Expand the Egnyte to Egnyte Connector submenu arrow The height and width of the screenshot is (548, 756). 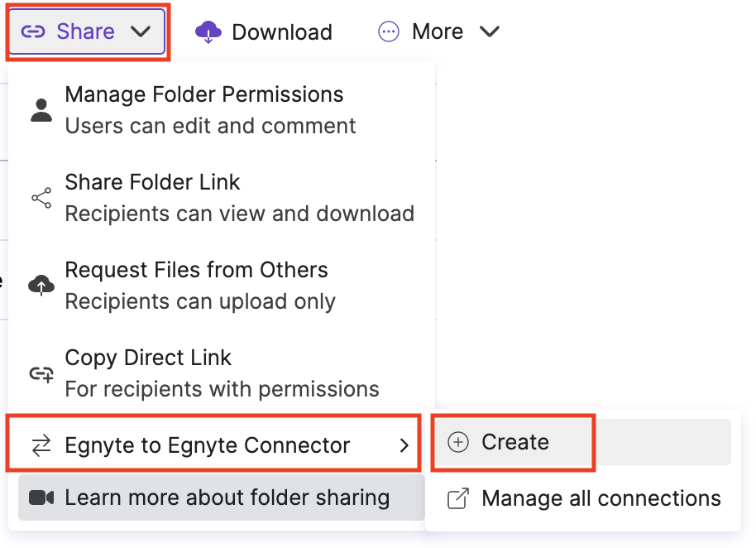click(x=404, y=446)
